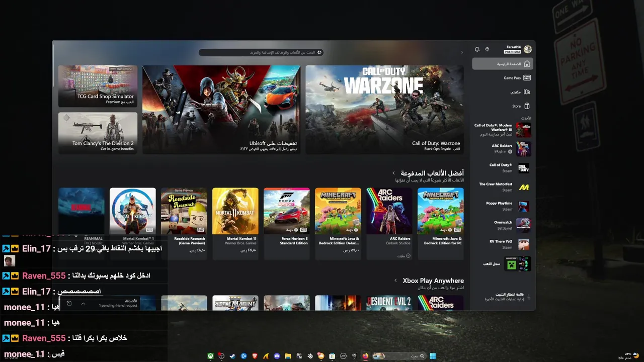644x362 pixels.
Task: Click the pop-out icon in friends panel
Action: tap(69, 303)
